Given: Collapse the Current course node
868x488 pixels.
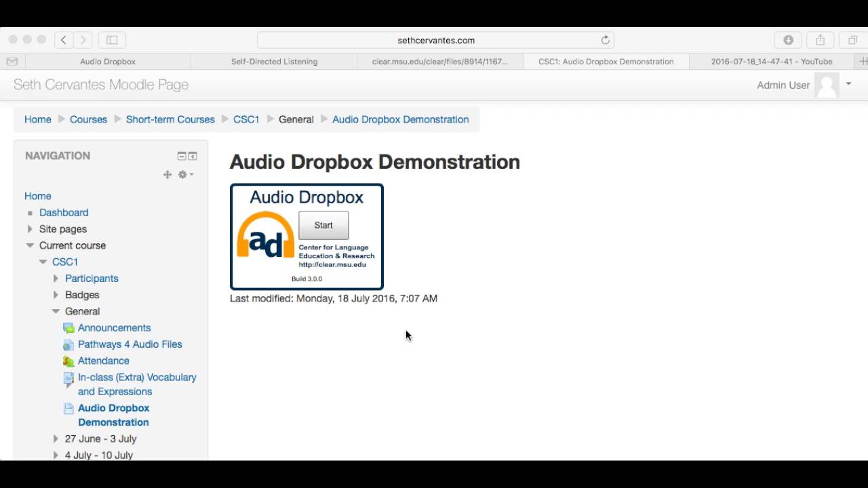Looking at the screenshot, I should coord(30,245).
